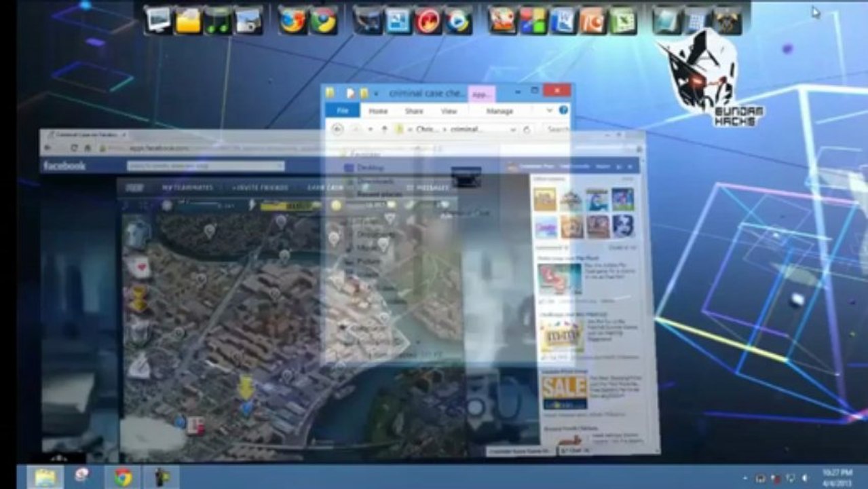Refresh the Explorer folder view
The height and width of the screenshot is (489, 868).
(527, 128)
